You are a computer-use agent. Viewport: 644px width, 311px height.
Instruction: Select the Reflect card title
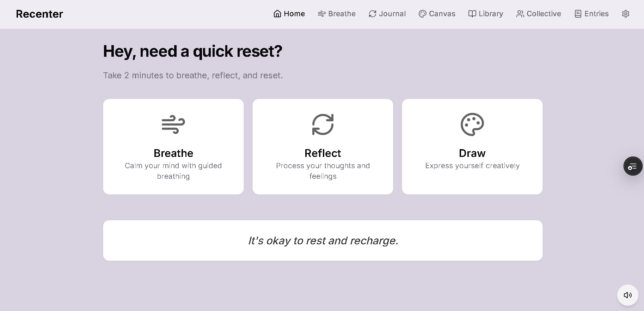pyautogui.click(x=323, y=153)
